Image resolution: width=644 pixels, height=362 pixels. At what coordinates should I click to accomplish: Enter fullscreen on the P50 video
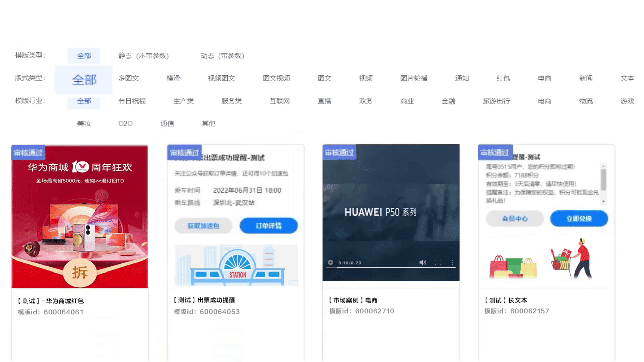click(x=438, y=262)
